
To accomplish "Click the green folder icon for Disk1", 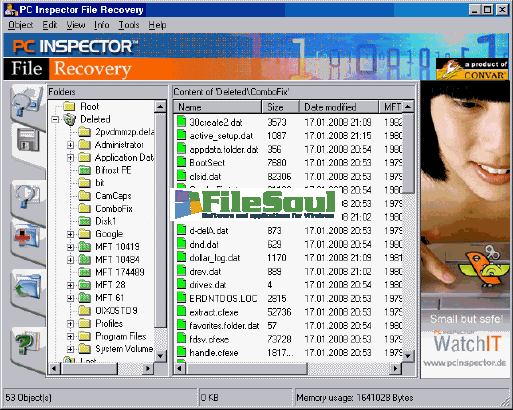I will pyautogui.click(x=85, y=221).
